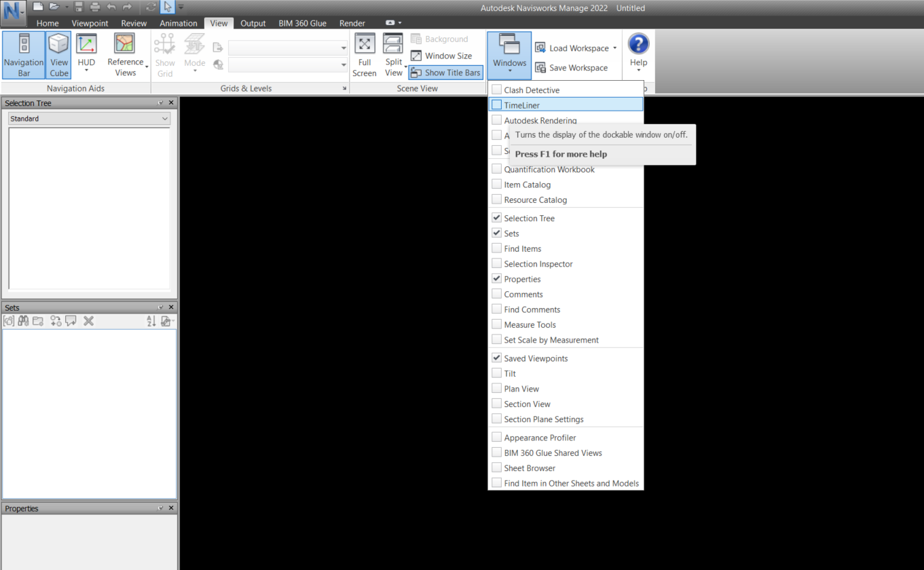Open the Output ribbon tab
Viewport: 924px width, 570px height.
[x=253, y=22]
